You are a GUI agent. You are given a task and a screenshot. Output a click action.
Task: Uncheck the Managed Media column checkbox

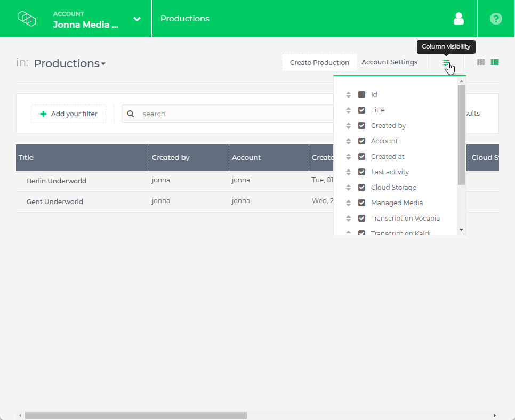point(361,203)
